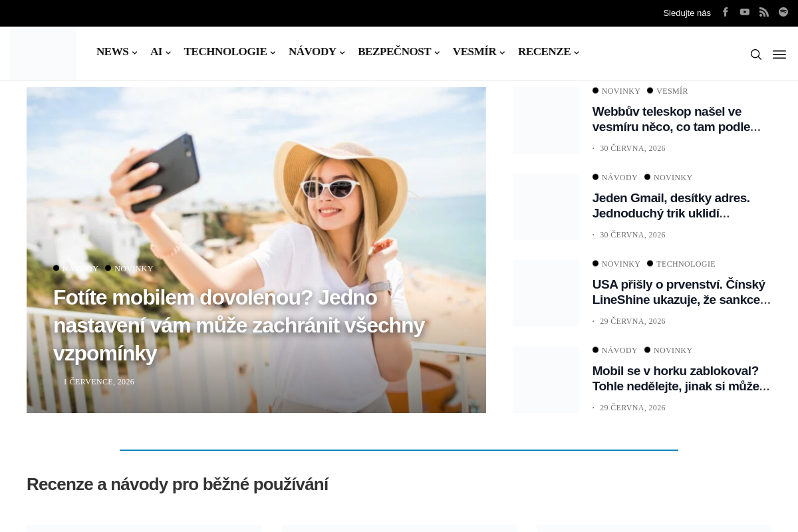Screen dimensions: 798x532
Task: Open the AI menu item
Action: pos(156,52)
